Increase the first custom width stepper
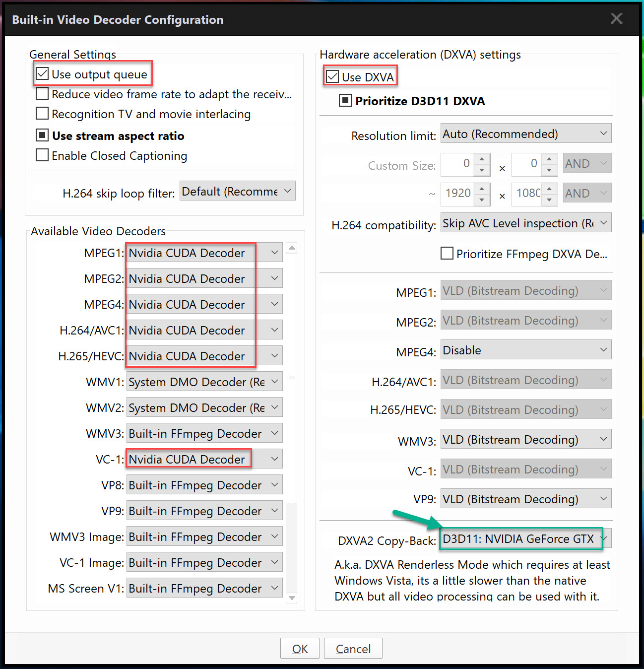This screenshot has width=644, height=669. click(482, 159)
